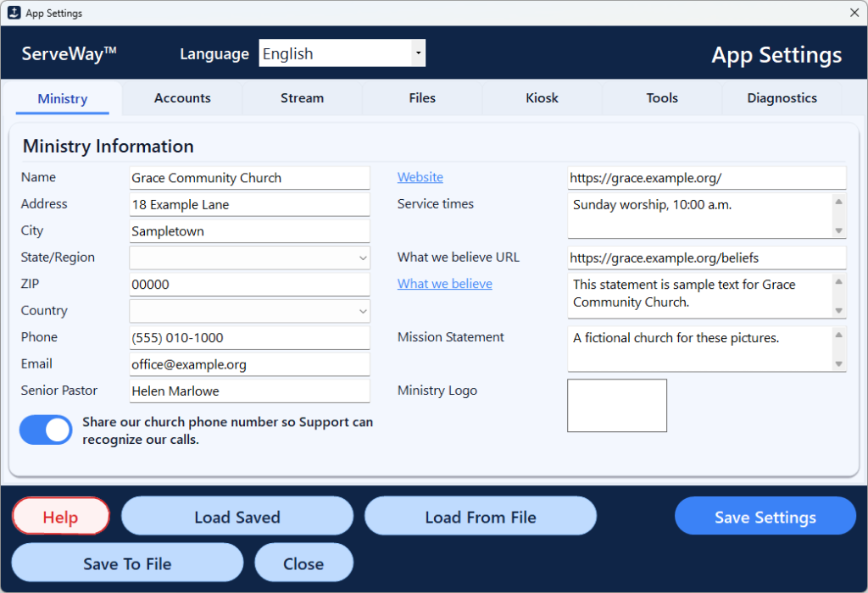Click the Save Settings button
The height and width of the screenshot is (593, 868).
click(765, 516)
